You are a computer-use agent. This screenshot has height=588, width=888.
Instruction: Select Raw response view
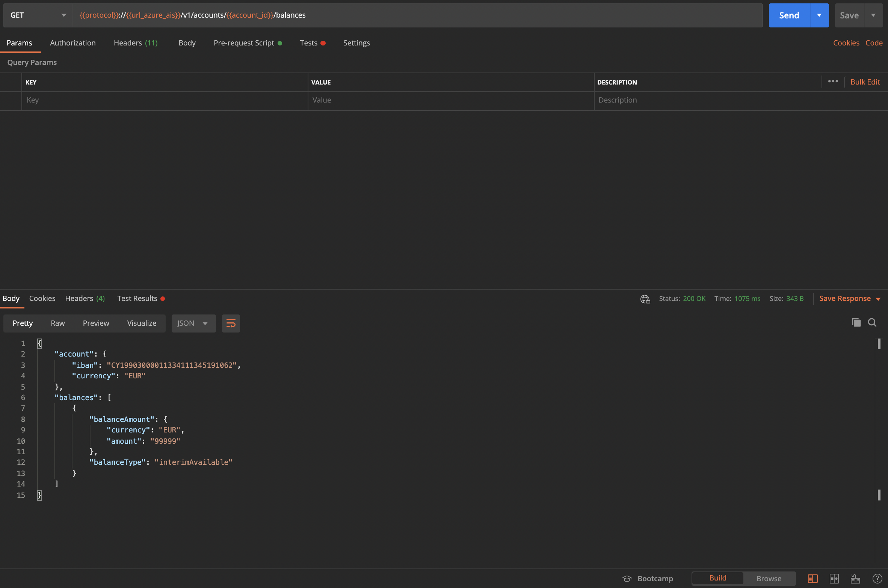57,323
